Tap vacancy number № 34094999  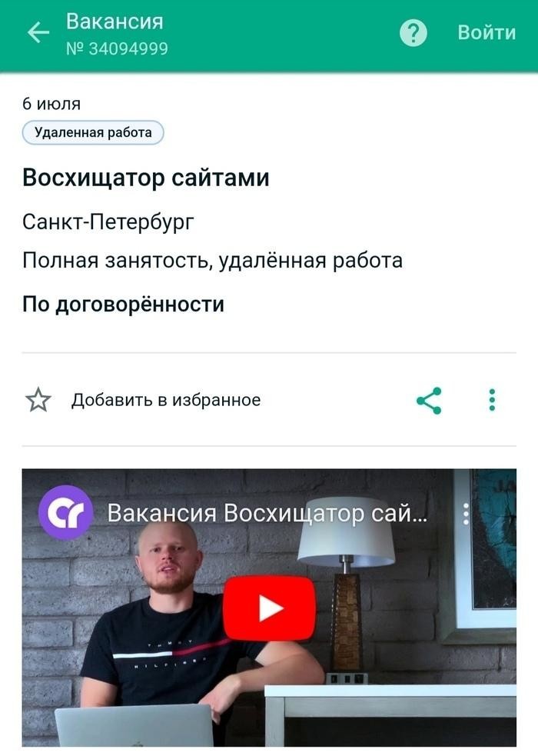click(x=117, y=48)
